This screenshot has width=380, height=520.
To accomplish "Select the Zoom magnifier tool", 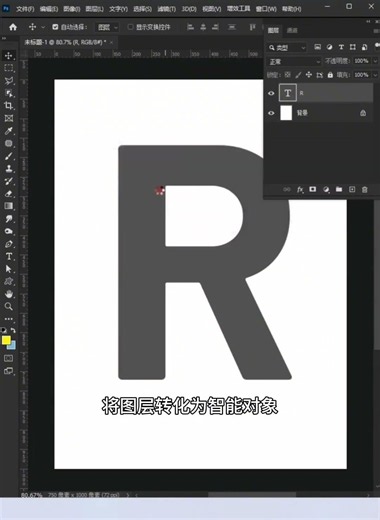I will tap(9, 306).
